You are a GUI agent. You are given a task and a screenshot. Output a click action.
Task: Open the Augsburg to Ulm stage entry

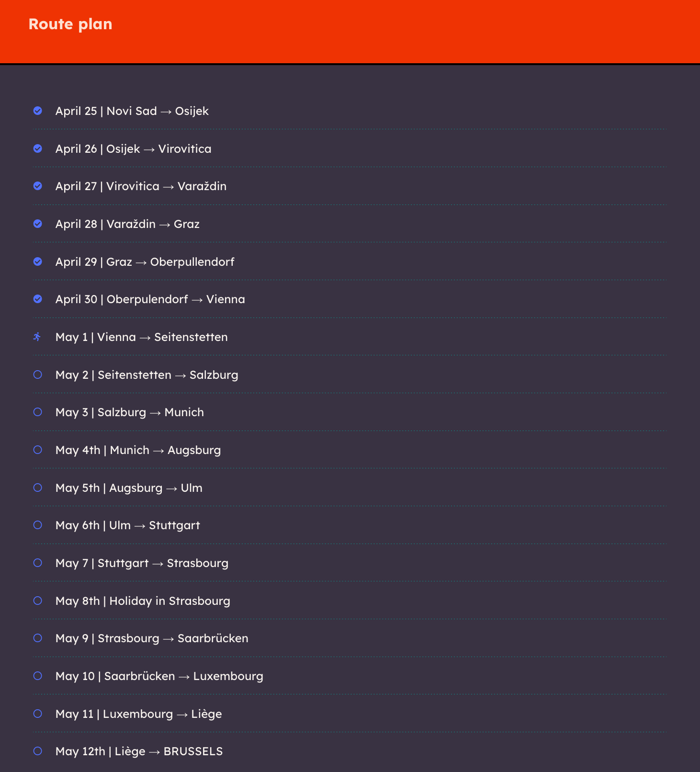(129, 488)
